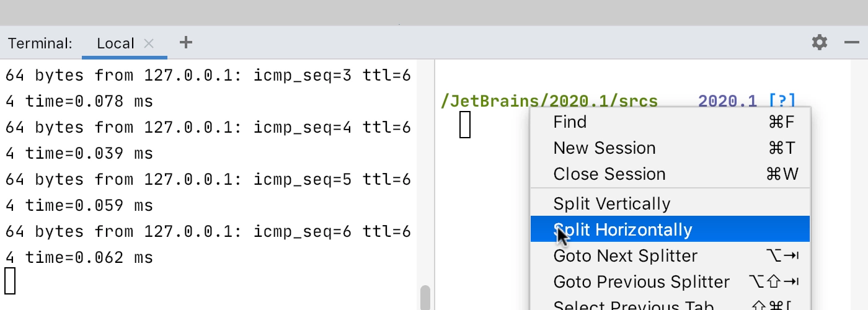The height and width of the screenshot is (310, 868).
Task: Hide the terminal tool window
Action: tap(851, 42)
